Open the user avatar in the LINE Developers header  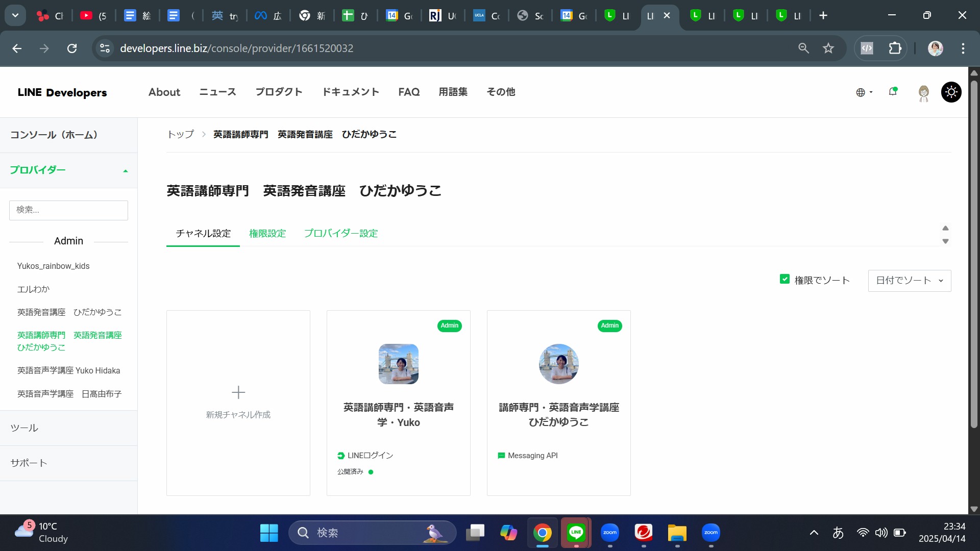click(923, 92)
